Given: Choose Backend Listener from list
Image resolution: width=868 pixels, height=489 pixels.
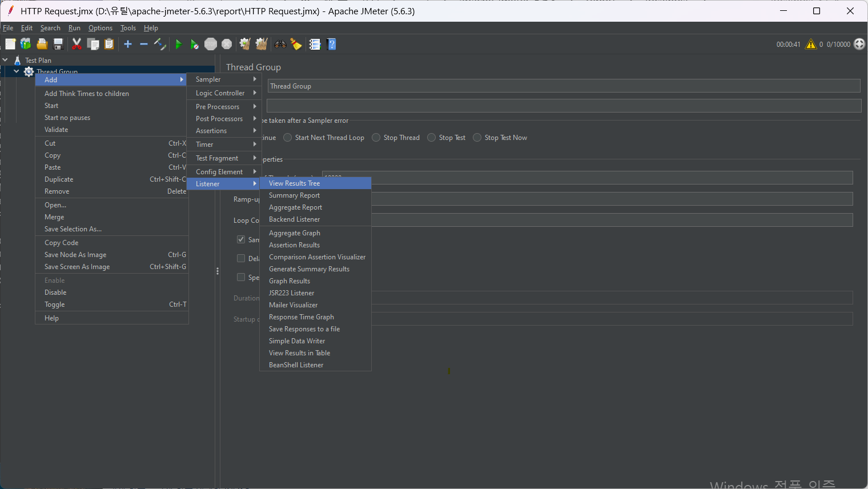Looking at the screenshot, I should point(315,219).
